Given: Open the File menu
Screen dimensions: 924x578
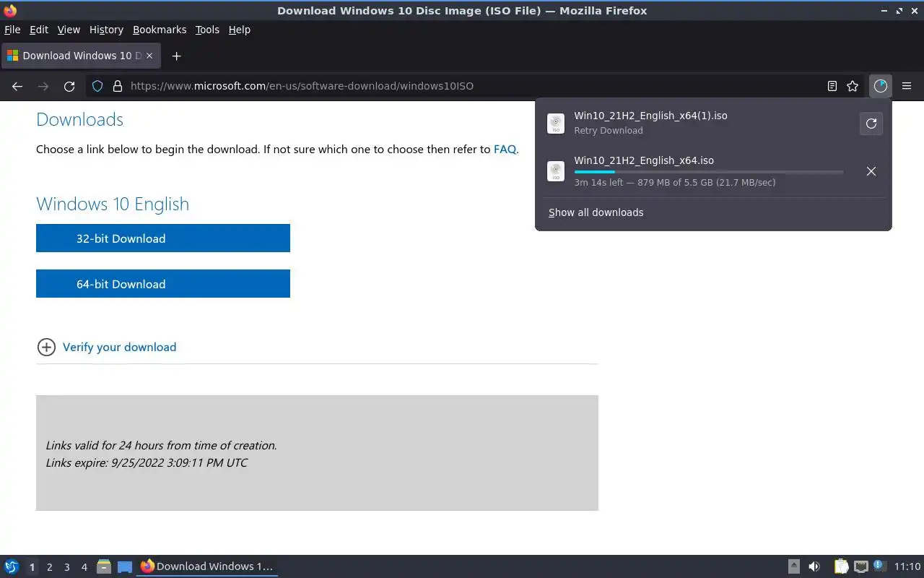Looking at the screenshot, I should (x=12, y=30).
